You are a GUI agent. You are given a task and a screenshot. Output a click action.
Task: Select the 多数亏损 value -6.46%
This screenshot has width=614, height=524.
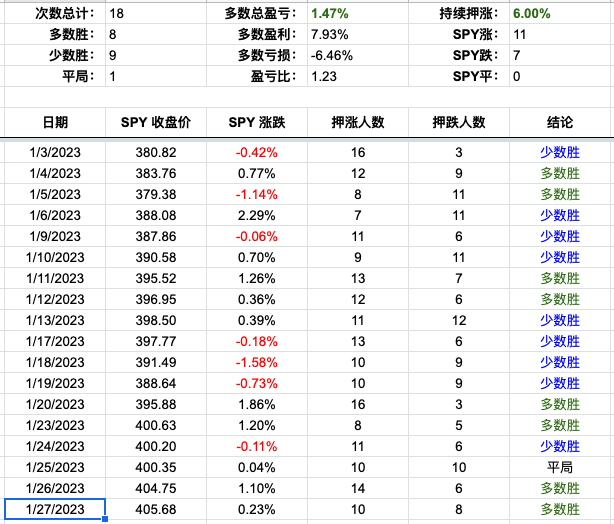[358, 55]
